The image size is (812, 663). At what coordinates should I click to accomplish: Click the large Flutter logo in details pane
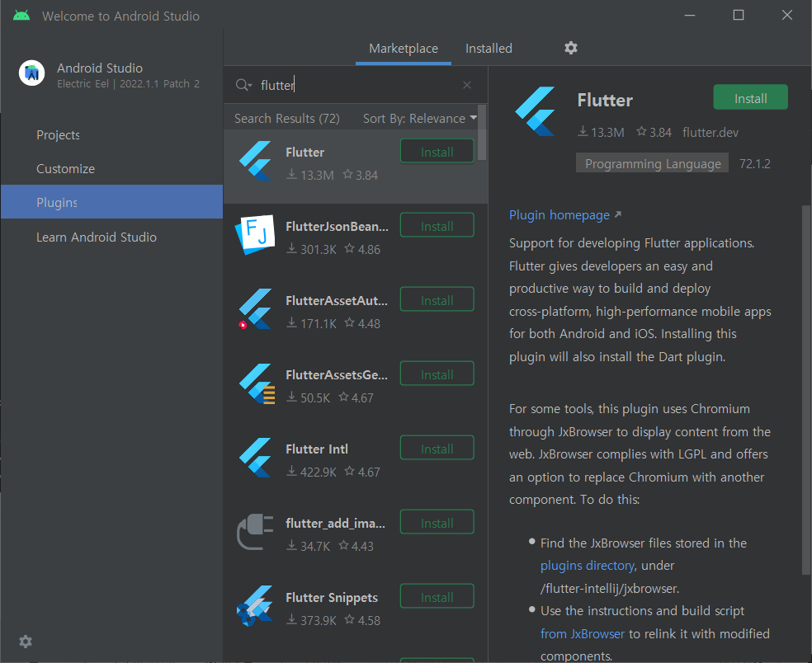coord(536,111)
